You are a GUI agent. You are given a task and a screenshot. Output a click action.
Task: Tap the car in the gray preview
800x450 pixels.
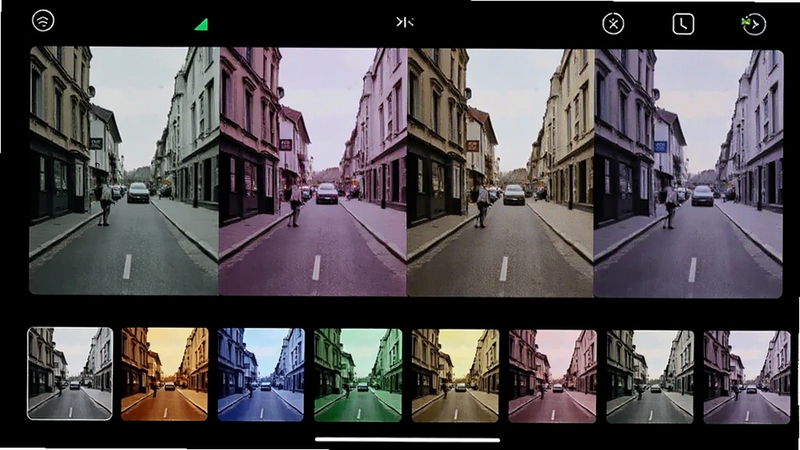pyautogui.click(x=138, y=192)
